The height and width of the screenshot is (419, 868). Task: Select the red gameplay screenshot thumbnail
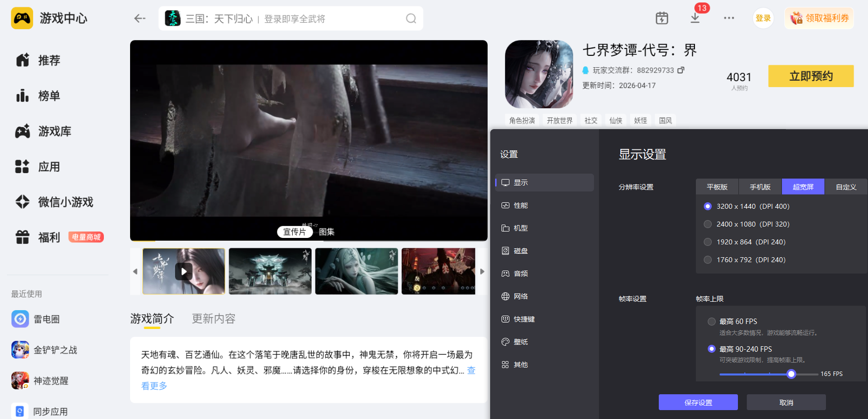tap(439, 271)
